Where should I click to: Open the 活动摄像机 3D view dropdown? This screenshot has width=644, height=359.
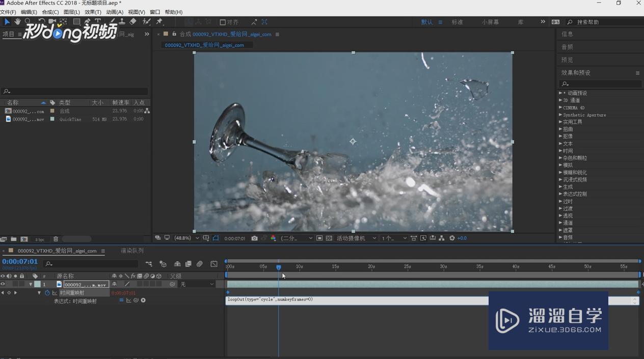[x=356, y=238]
